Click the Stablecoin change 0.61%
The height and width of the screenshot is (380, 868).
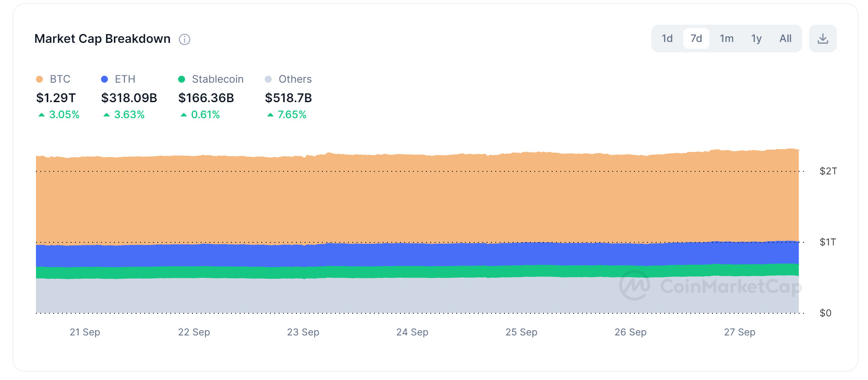200,115
